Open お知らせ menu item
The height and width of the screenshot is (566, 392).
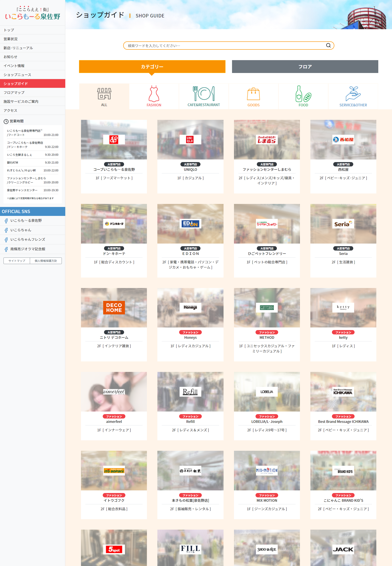tap(33, 57)
